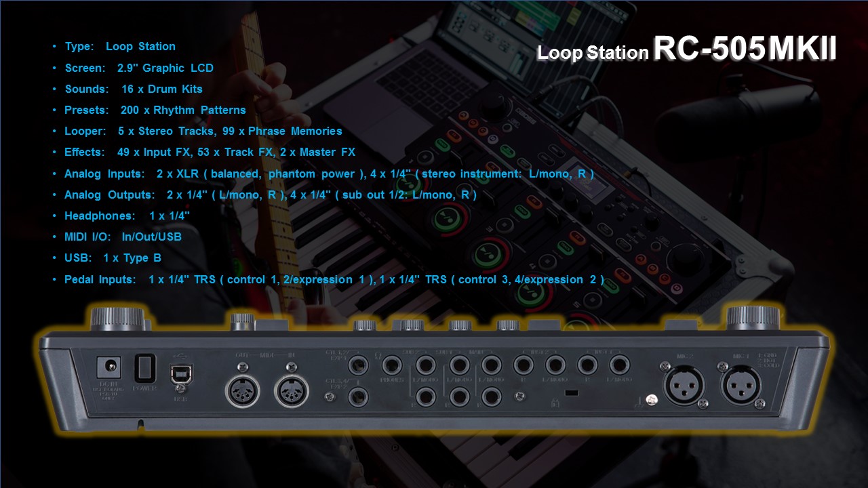Image resolution: width=868 pixels, height=488 pixels.
Task: Click the INST 2 L/MONO input jack
Action: tap(556, 365)
